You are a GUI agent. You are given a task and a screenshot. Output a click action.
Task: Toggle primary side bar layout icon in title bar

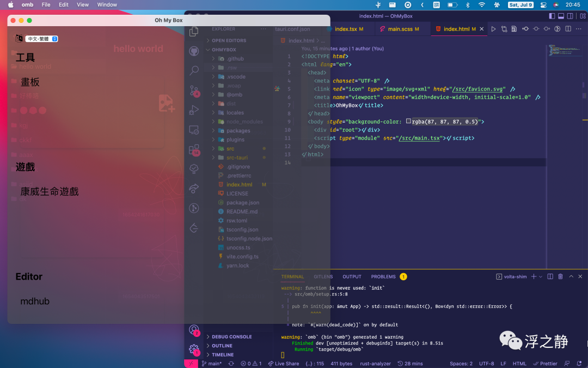pos(552,16)
